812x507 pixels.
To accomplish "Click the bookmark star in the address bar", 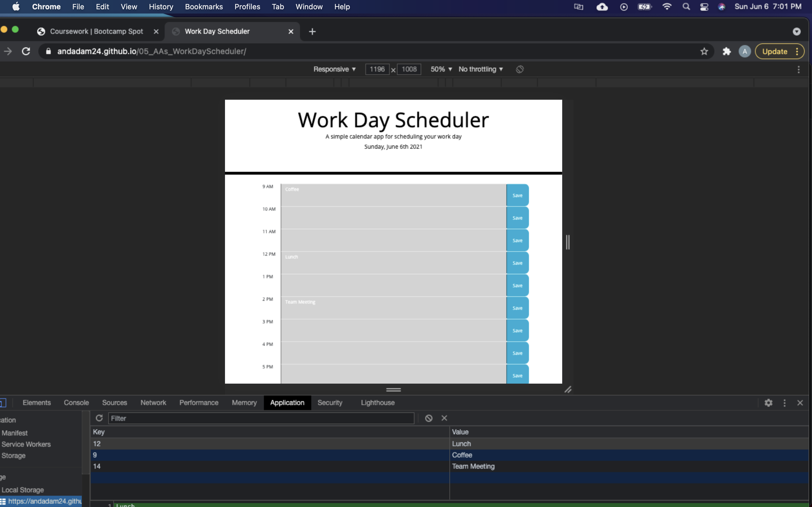I will pos(704,51).
